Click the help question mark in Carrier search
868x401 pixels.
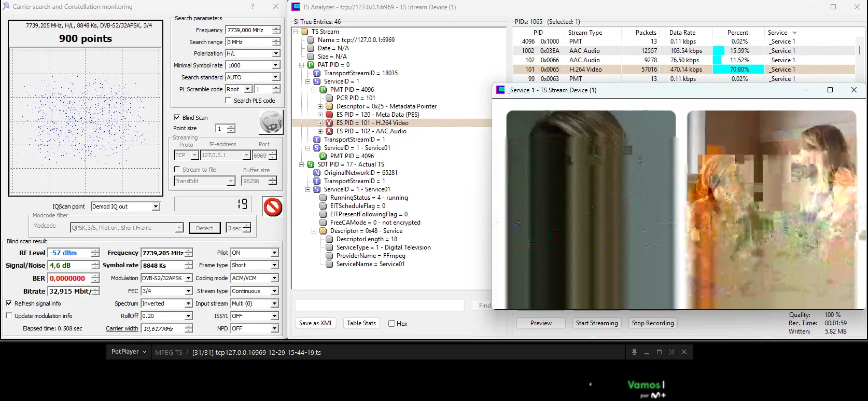[253, 7]
